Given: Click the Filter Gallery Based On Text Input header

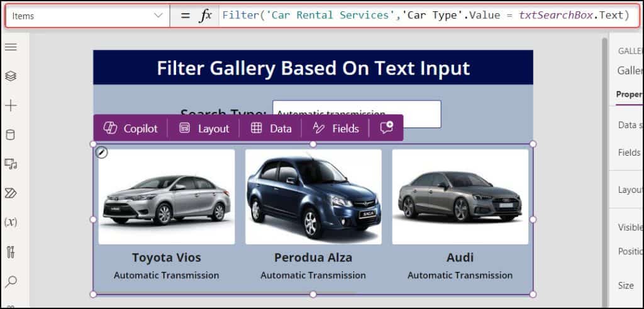Looking at the screenshot, I should click(313, 68).
